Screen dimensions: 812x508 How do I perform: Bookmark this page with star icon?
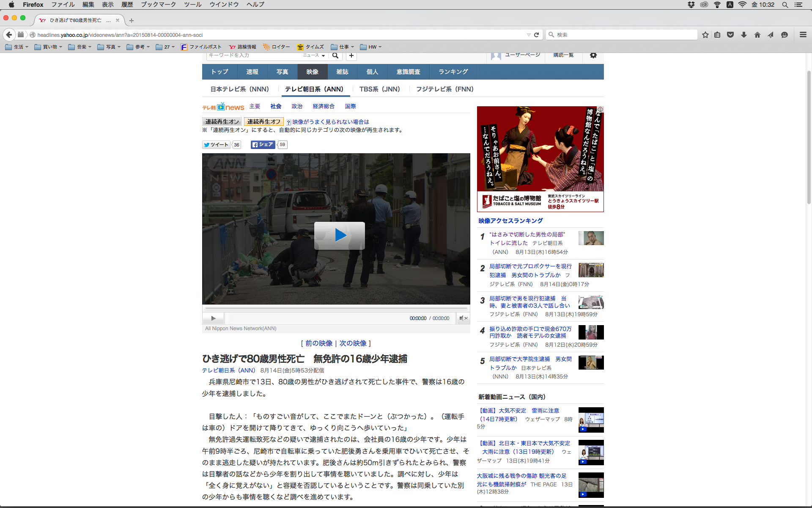(x=705, y=35)
